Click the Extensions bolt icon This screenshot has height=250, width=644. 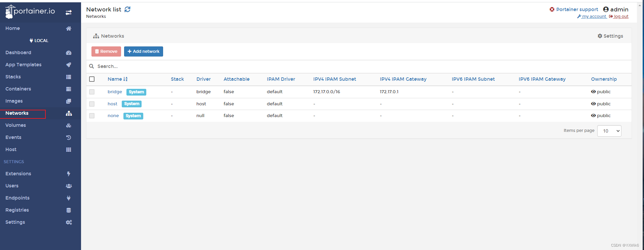coord(69,174)
